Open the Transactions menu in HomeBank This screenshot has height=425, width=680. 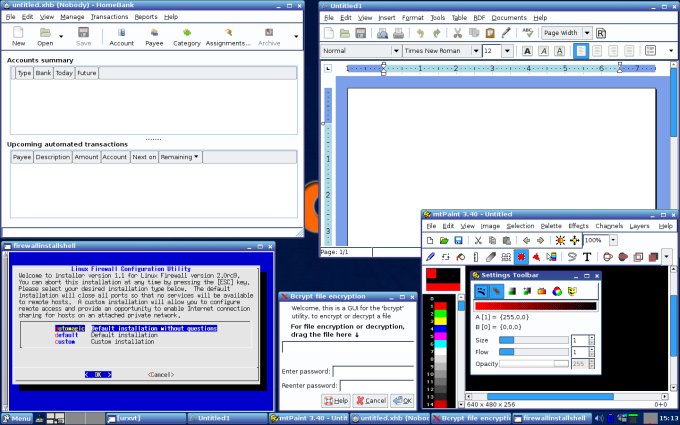click(109, 17)
